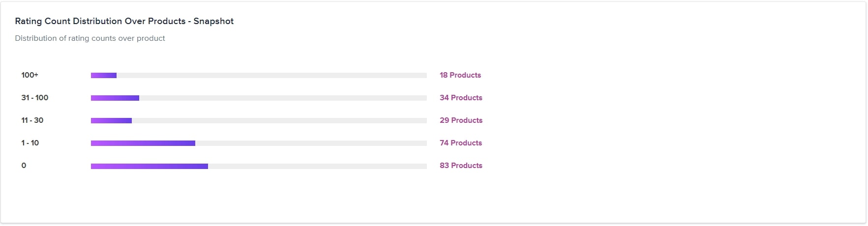868x226 pixels.
Task: Select the 29 Products link
Action: (x=461, y=120)
